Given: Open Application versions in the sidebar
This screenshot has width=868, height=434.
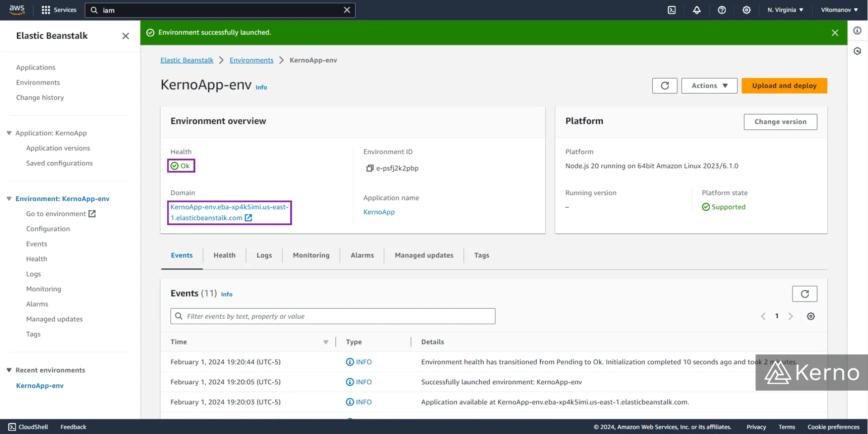Looking at the screenshot, I should 58,148.
